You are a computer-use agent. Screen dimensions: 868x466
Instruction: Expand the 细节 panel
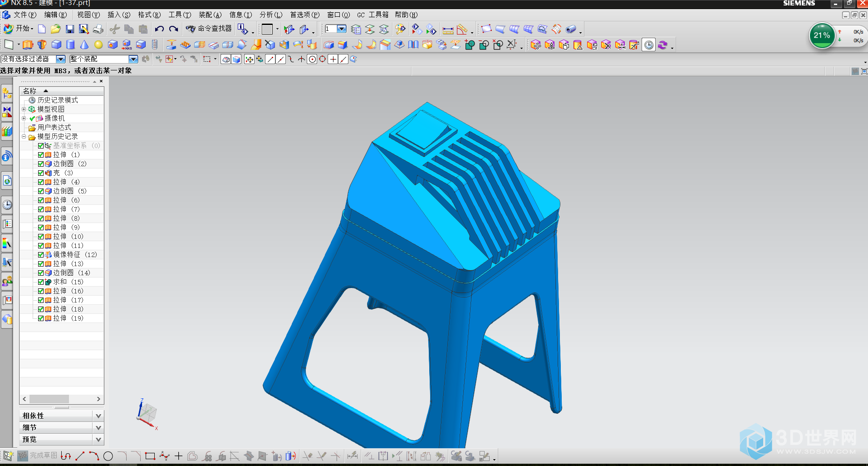[x=98, y=428]
